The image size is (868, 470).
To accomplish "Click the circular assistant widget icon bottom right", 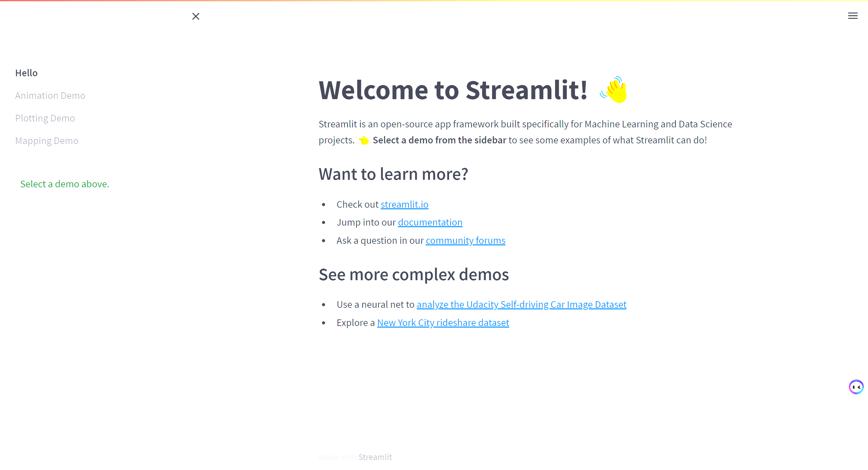I will click(856, 387).
